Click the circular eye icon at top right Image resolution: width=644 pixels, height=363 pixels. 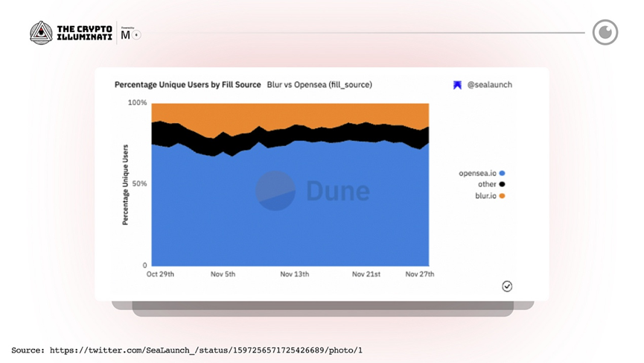click(605, 32)
